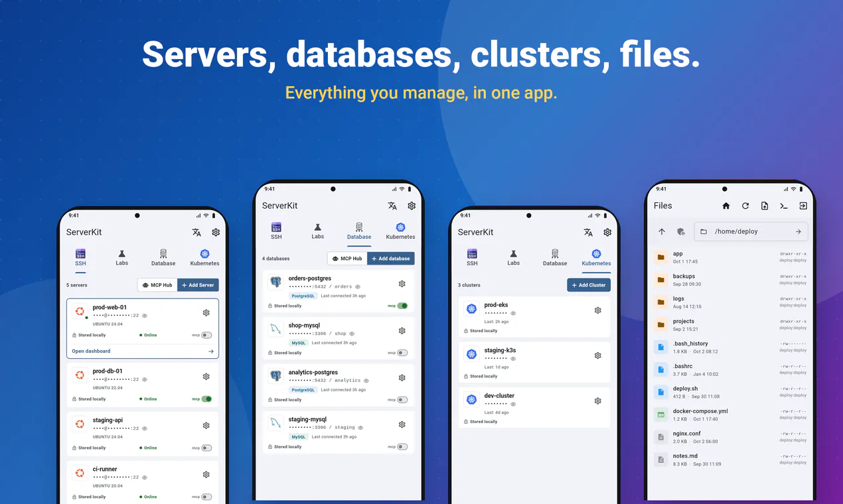Click MCP Hub button above the database list
The image size is (843, 504).
tap(347, 259)
